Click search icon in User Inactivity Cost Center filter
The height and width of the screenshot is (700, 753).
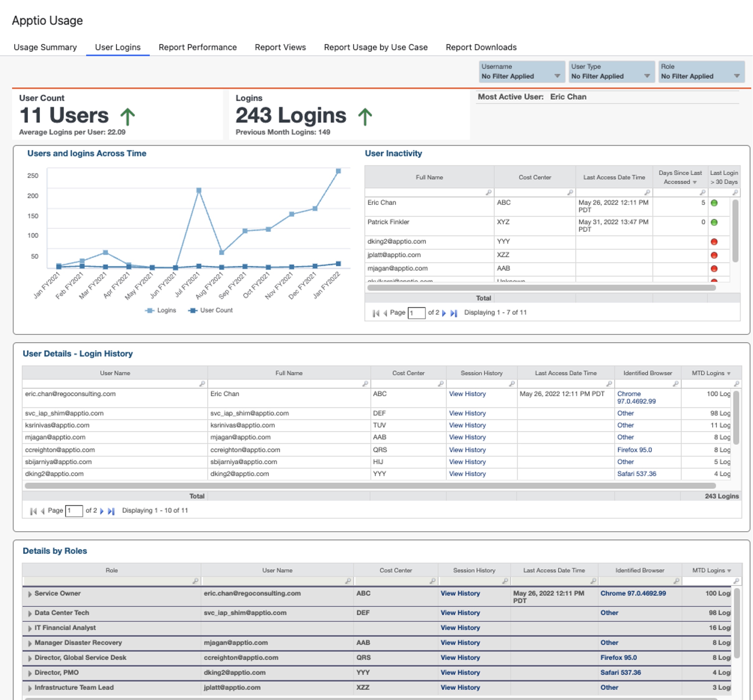click(x=570, y=192)
